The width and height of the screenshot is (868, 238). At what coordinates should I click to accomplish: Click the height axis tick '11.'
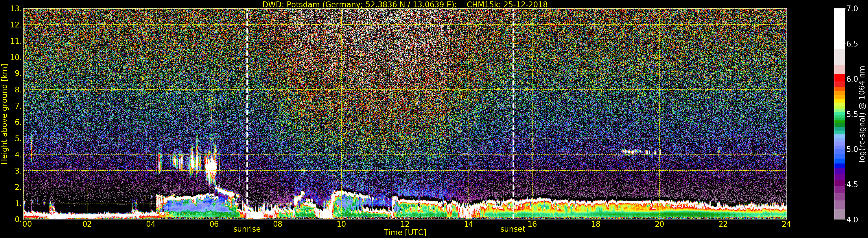coord(16,41)
